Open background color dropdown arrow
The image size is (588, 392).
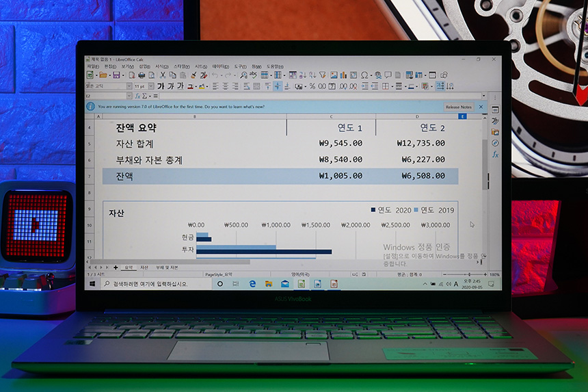click(207, 87)
